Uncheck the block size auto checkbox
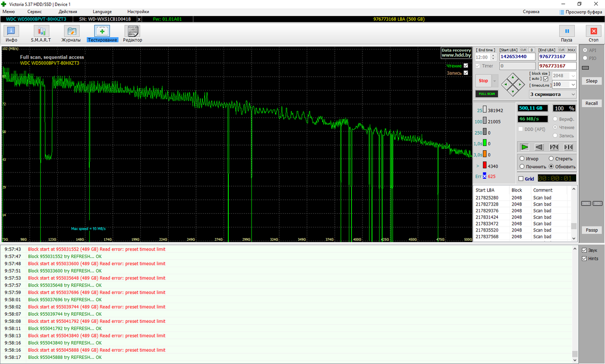This screenshot has width=605, height=364. (x=546, y=78)
